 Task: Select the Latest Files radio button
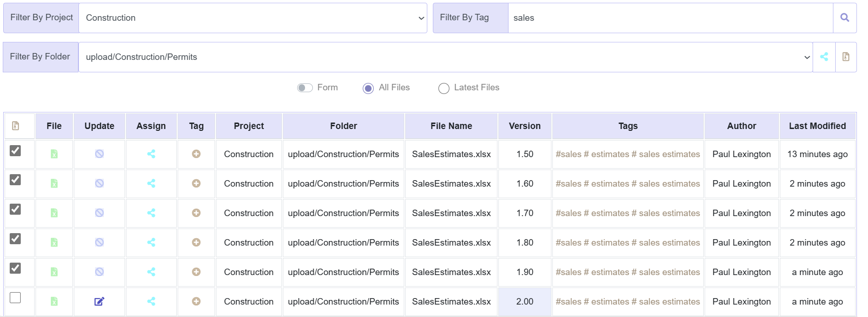(443, 88)
